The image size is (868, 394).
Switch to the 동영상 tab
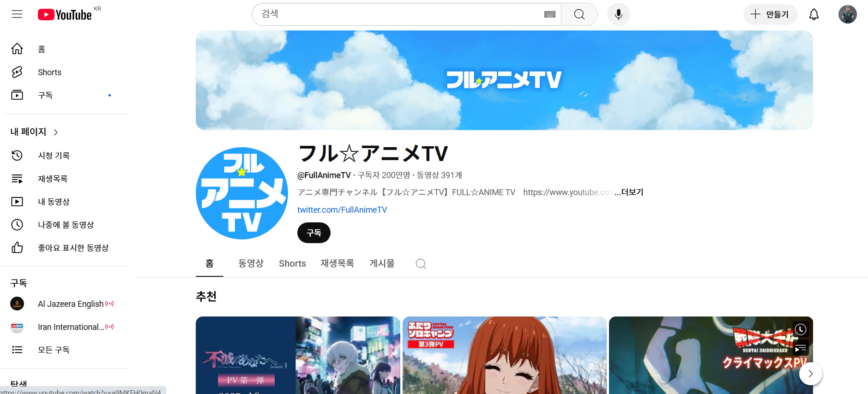pos(251,263)
